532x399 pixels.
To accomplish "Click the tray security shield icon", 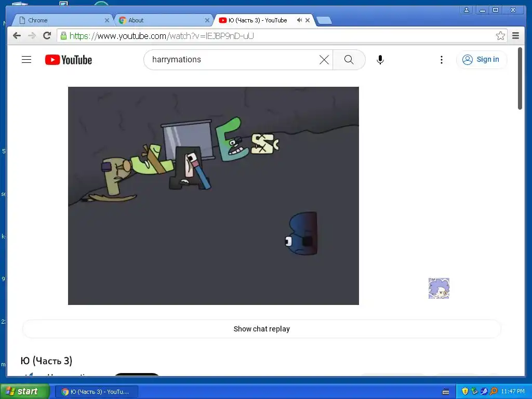I will (465, 391).
